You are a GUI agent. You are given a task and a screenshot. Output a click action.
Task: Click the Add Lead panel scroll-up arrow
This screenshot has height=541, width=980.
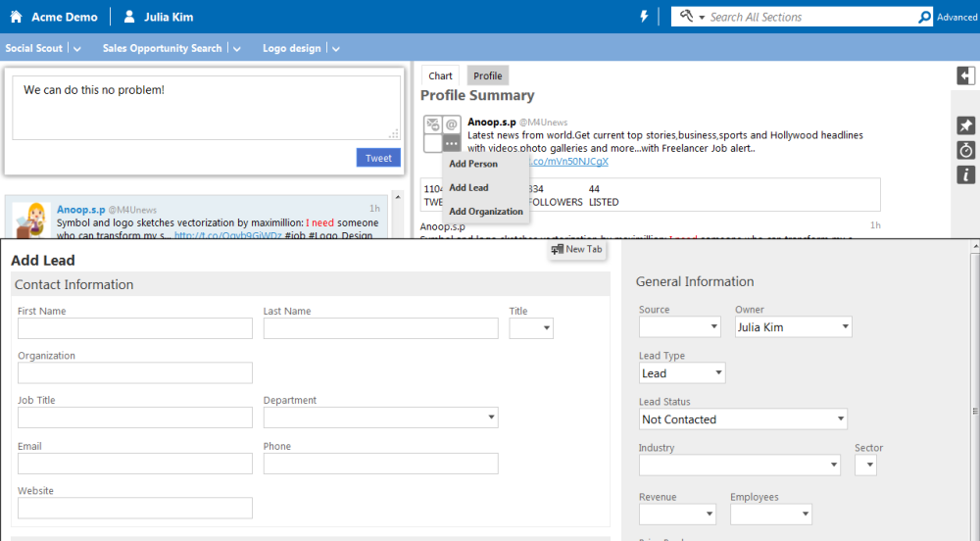pos(975,248)
